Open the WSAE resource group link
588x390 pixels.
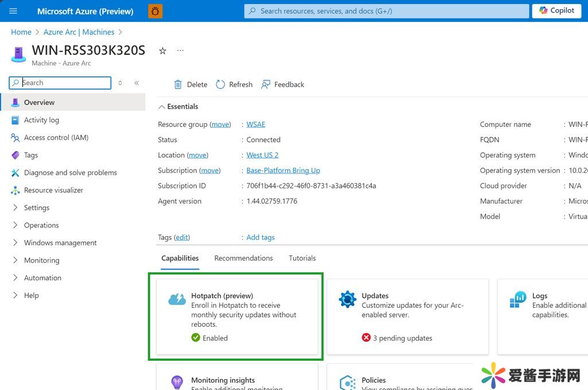tap(256, 125)
